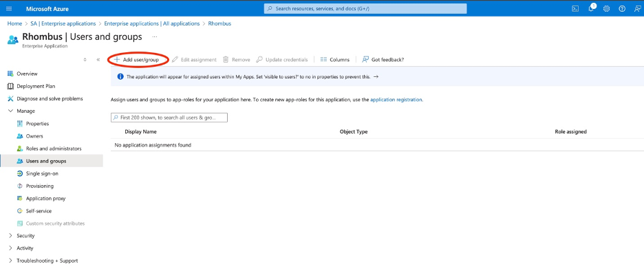Open Cloud Shell from the top bar
The height and width of the screenshot is (271, 644).
[575, 9]
